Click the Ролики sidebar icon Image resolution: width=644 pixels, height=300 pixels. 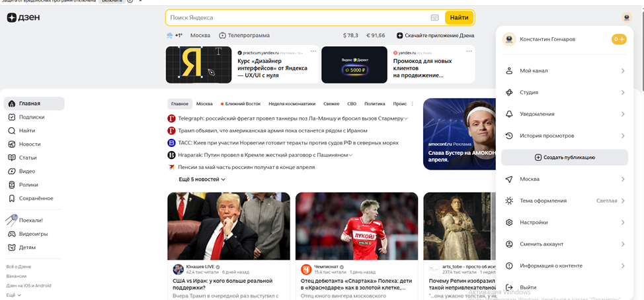click(12, 185)
